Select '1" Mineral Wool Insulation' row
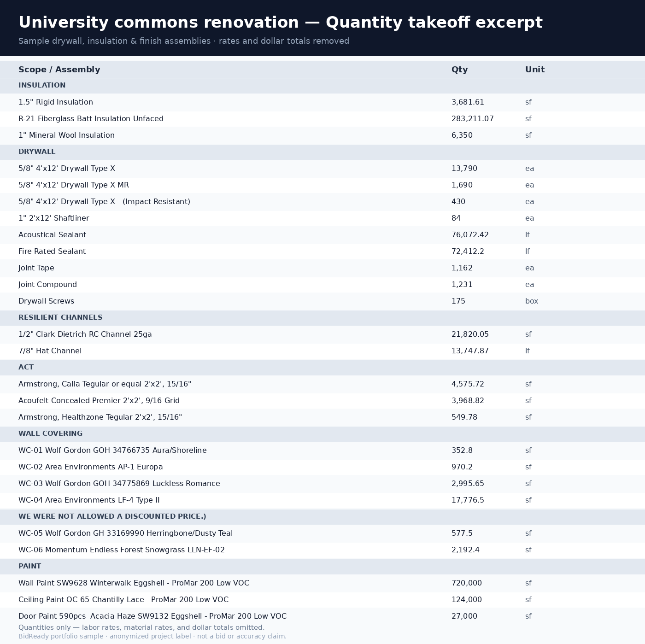645x644 pixels. click(322, 135)
